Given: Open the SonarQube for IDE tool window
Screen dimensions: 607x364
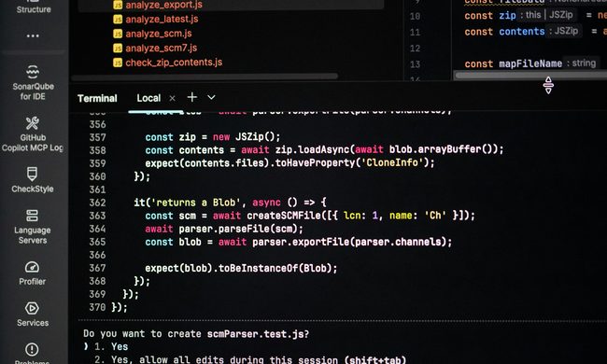Looking at the screenshot, I should 33,82.
